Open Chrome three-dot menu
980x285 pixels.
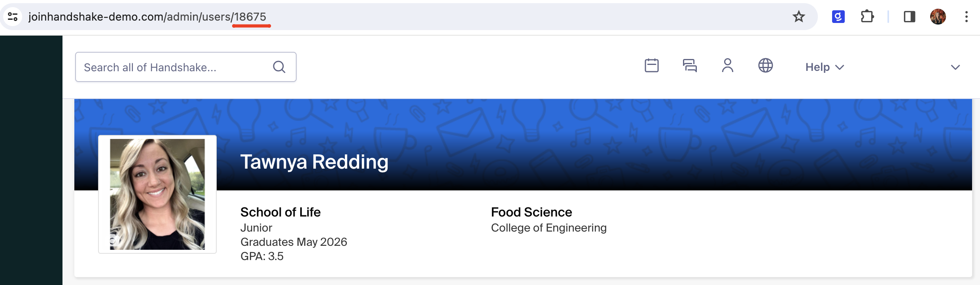(x=966, y=17)
